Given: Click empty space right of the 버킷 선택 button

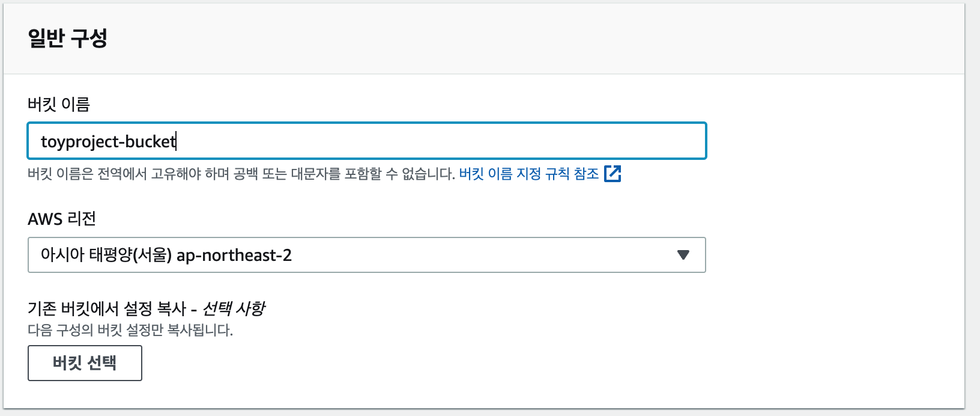Looking at the screenshot, I should [420, 363].
